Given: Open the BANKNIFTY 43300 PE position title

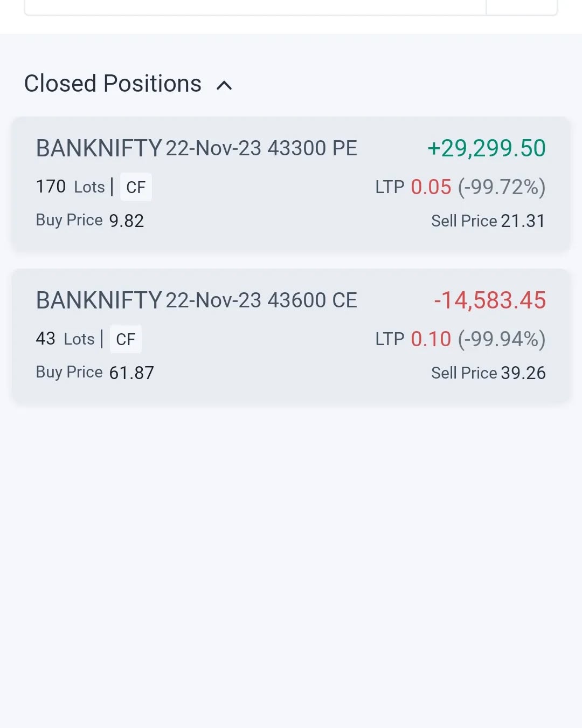Looking at the screenshot, I should 197,148.
